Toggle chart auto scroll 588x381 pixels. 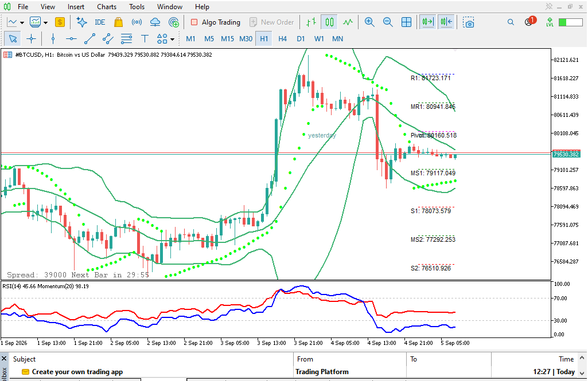click(x=427, y=22)
